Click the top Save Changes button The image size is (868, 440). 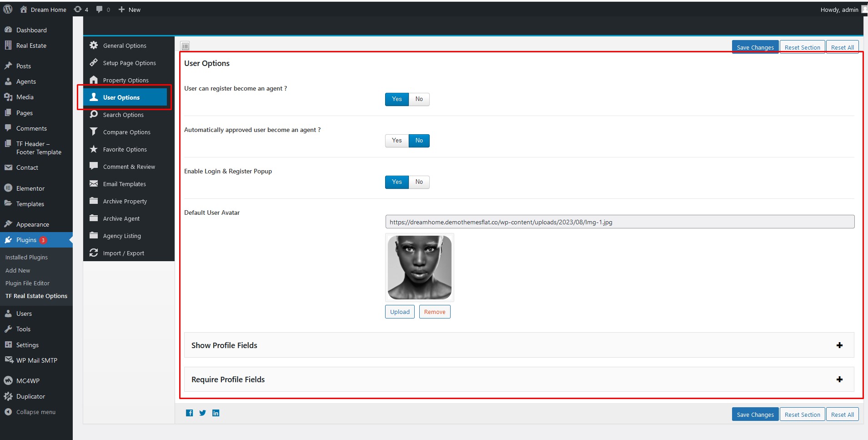(x=755, y=47)
